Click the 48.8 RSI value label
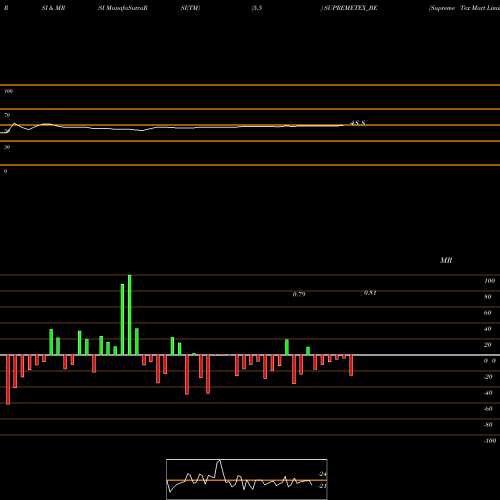Screen dimensions: 500x500 (x=358, y=123)
